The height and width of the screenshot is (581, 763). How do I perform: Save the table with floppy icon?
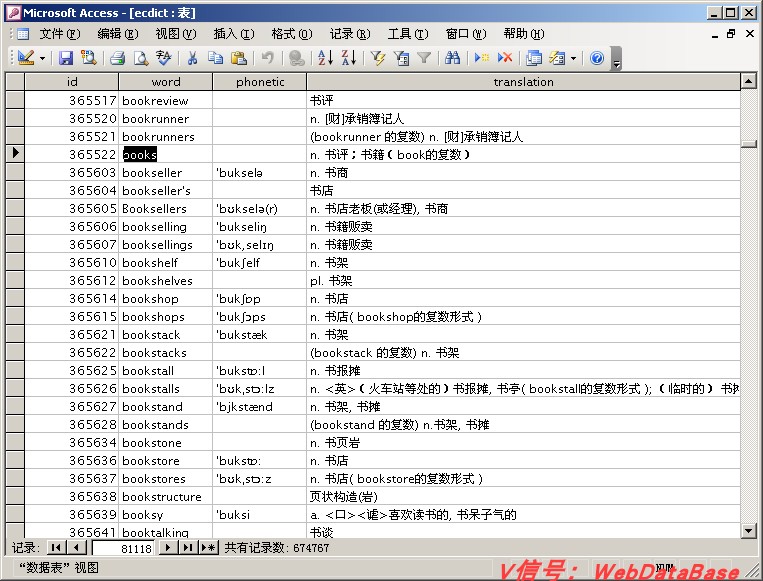(66, 58)
